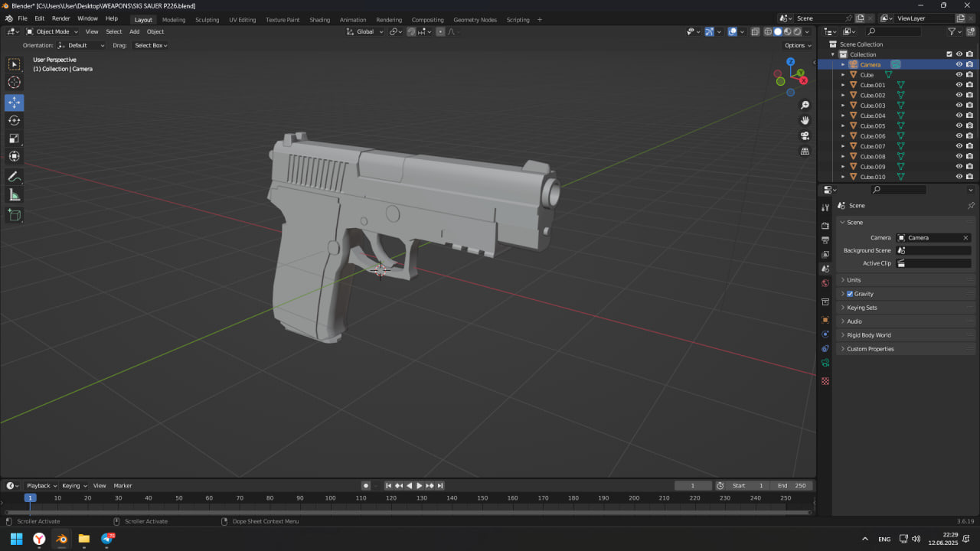Click the timeline scrollbar below the frame numbers
The height and width of the screenshot is (551, 980).
[x=407, y=512]
